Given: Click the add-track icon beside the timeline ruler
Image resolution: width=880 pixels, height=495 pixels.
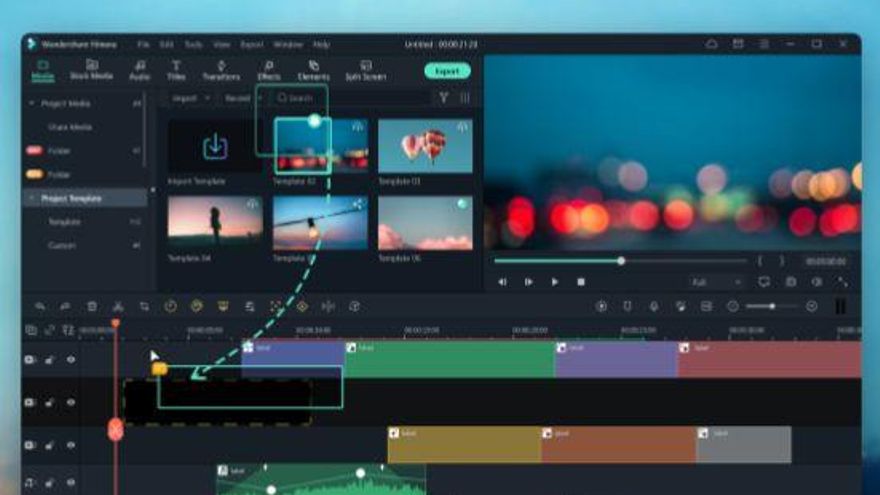Looking at the screenshot, I should pyautogui.click(x=31, y=331).
